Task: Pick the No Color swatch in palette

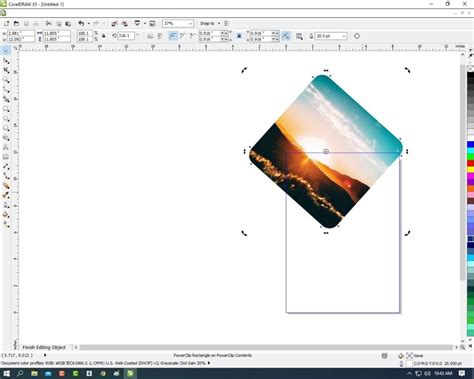Action: pyautogui.click(x=470, y=68)
